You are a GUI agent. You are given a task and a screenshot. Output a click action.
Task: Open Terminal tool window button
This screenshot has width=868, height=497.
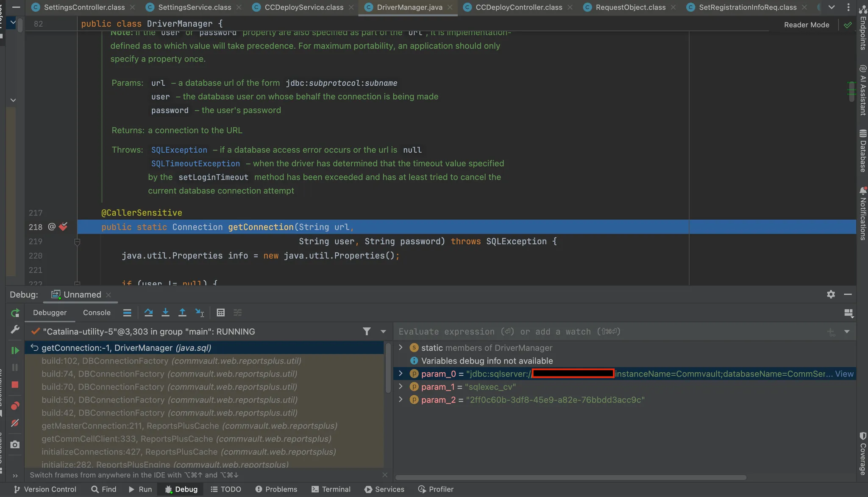click(331, 489)
